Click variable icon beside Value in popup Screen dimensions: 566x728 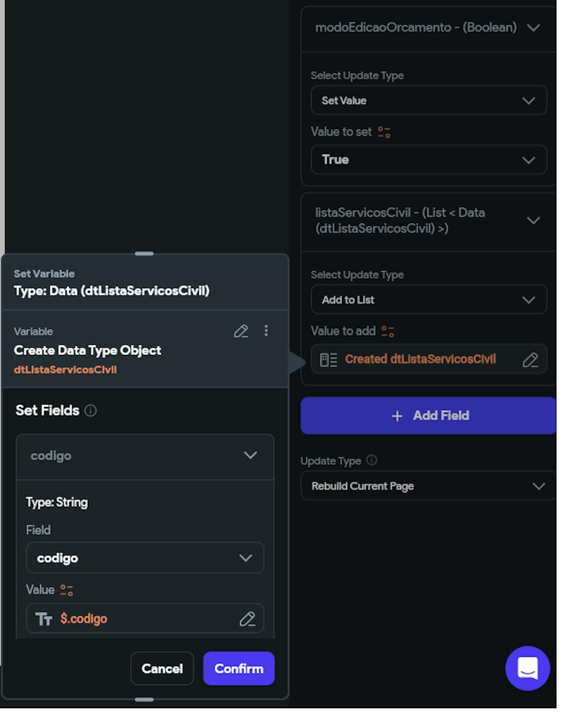(67, 590)
